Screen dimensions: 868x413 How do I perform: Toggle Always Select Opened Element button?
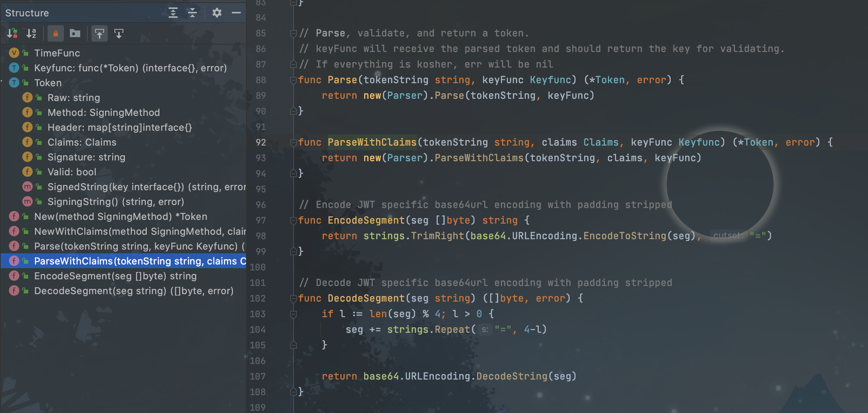[x=99, y=33]
